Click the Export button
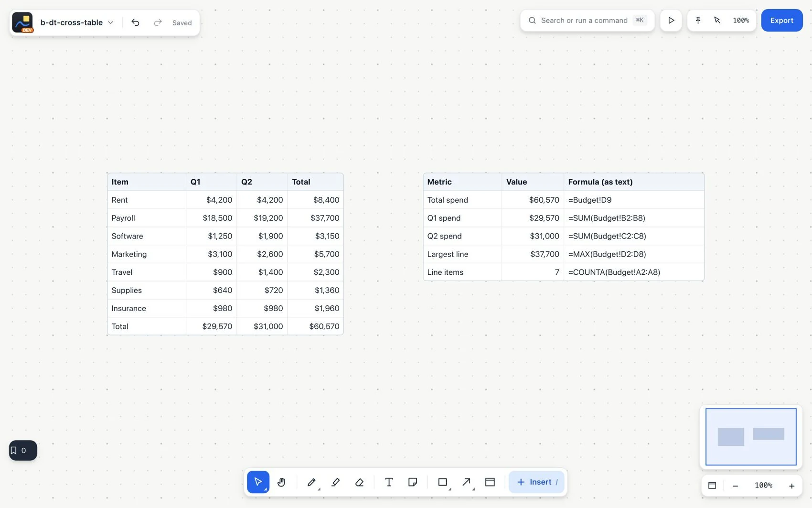 click(782, 20)
